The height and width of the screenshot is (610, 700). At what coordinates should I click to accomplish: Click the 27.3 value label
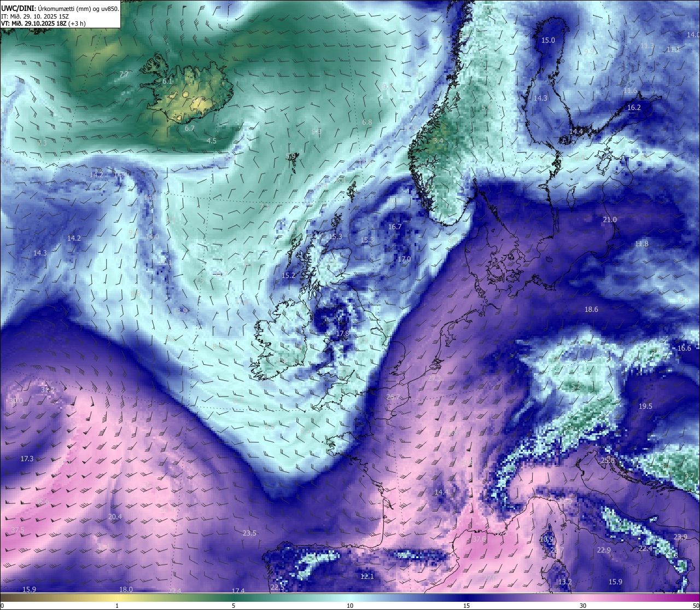(434, 378)
